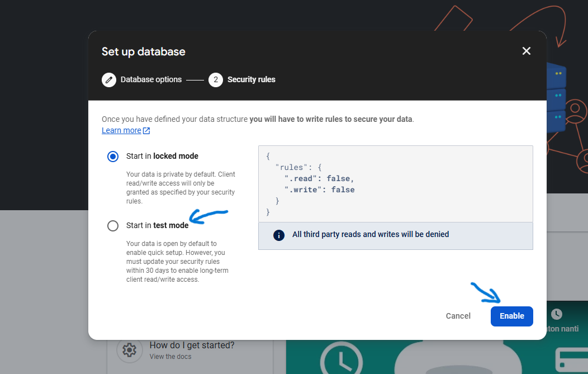
Task: Click the external link icon beside Learn more
Action: pyautogui.click(x=146, y=131)
